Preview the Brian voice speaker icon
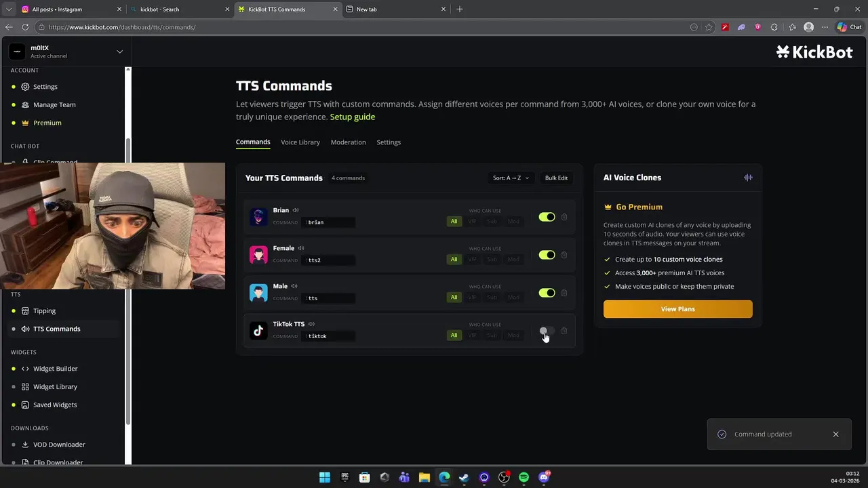This screenshot has width=868, height=488. click(x=296, y=210)
